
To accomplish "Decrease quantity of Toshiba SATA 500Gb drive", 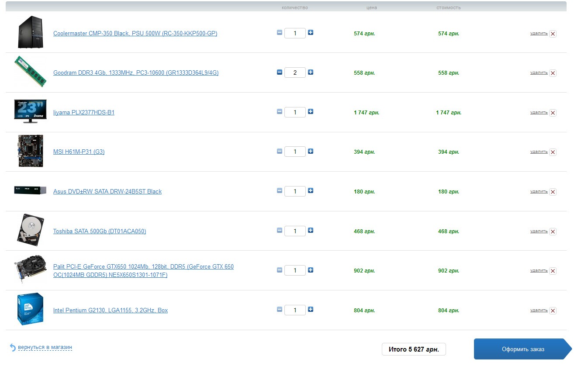I will (280, 230).
